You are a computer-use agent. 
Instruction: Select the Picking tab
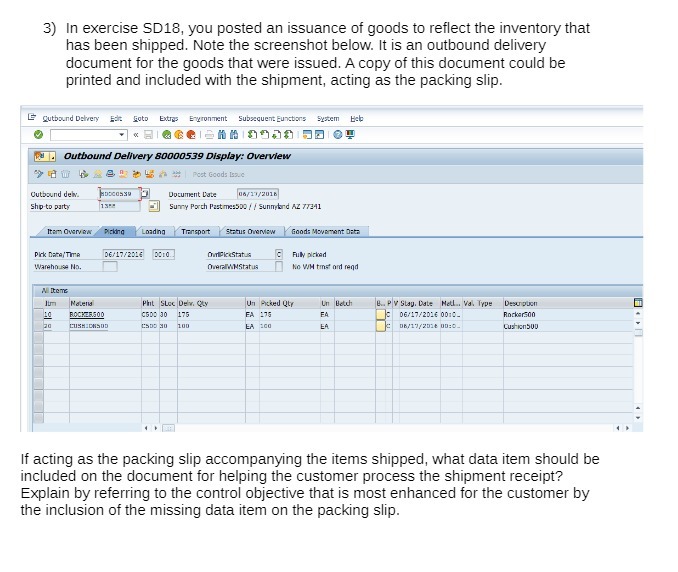tap(114, 232)
